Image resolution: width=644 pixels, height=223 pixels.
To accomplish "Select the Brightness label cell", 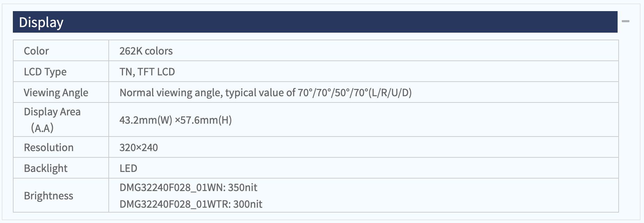I will click(x=61, y=196).
